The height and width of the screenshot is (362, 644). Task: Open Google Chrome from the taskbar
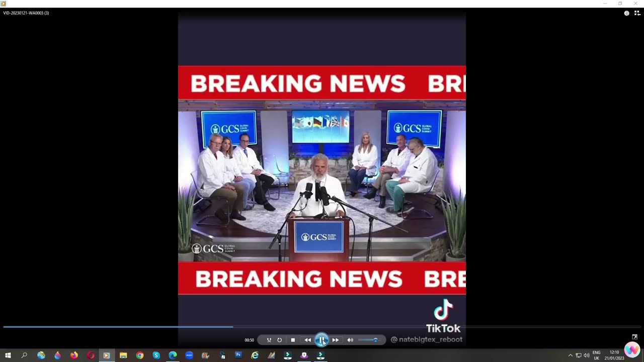click(x=140, y=355)
